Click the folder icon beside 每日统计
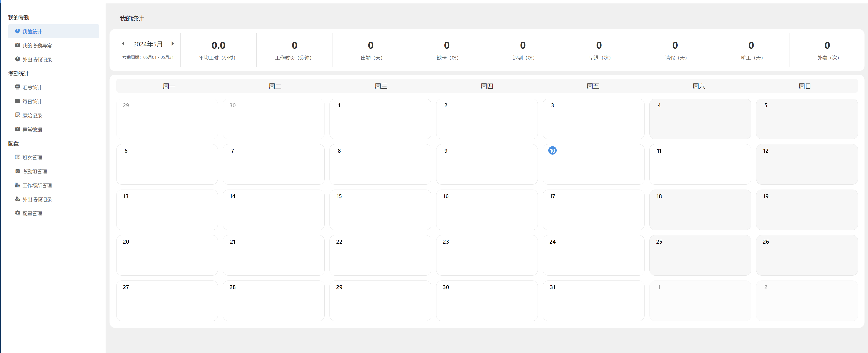Viewport: 868px width, 353px height. [x=17, y=101]
